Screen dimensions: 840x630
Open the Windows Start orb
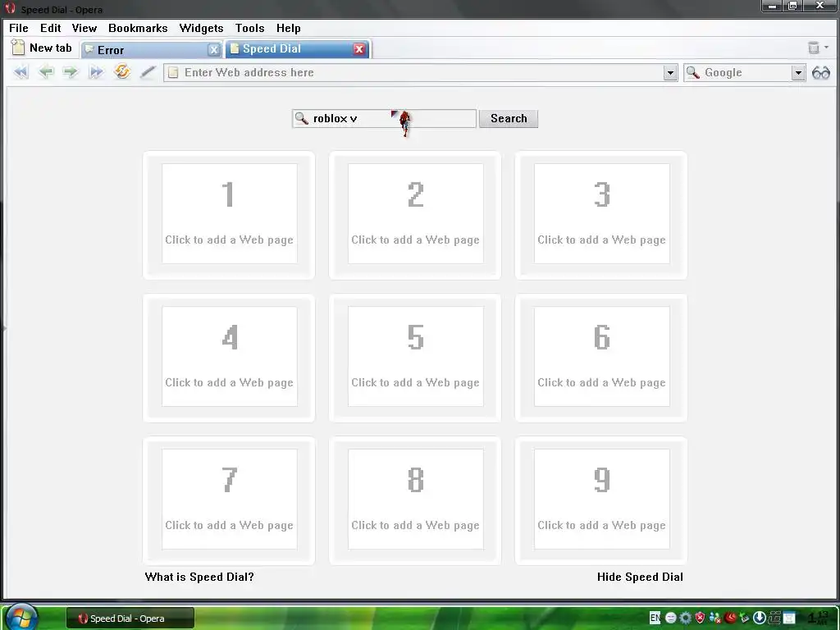tap(21, 617)
